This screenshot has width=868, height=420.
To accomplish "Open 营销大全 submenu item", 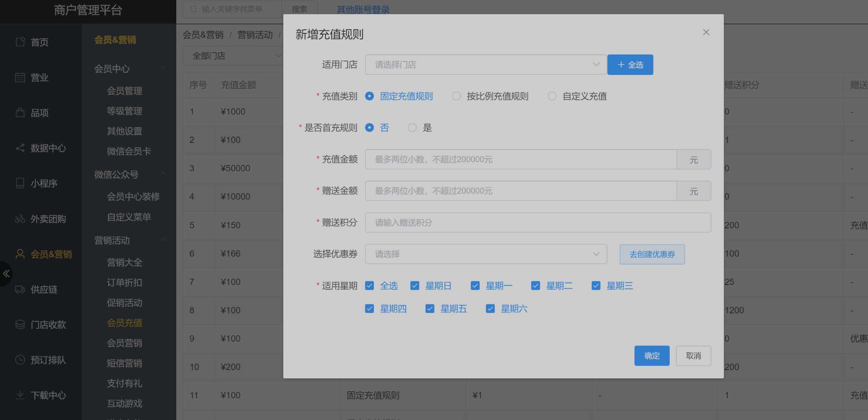I will [x=125, y=262].
